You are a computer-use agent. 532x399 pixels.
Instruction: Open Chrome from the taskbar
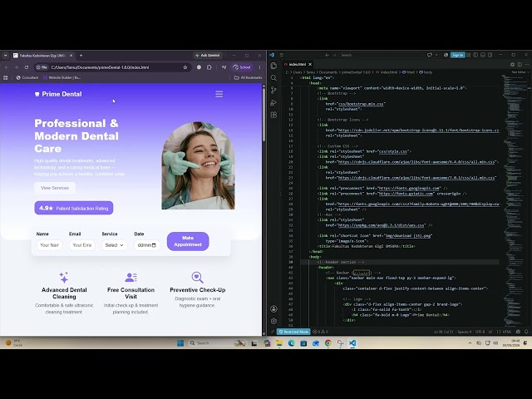pos(328,343)
